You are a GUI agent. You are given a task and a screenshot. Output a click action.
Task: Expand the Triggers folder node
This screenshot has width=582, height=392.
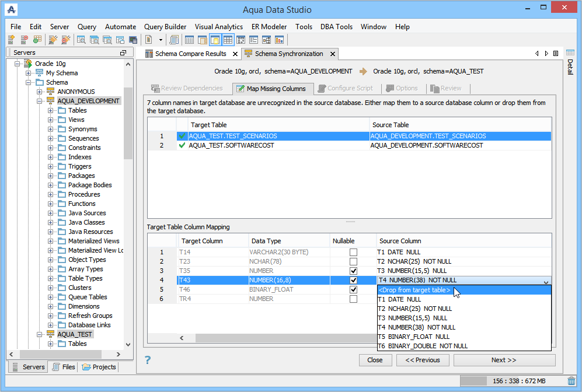pyautogui.click(x=50, y=166)
